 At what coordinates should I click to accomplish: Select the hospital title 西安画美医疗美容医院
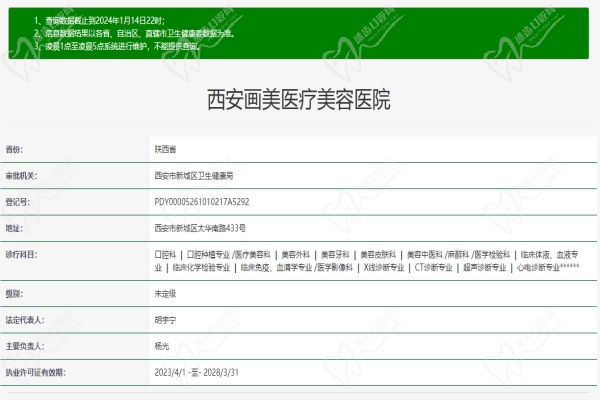click(298, 100)
